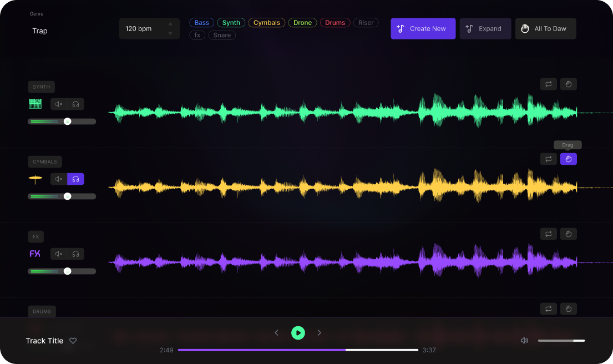The width and height of the screenshot is (613, 364).
Task: Click the FX track label
Action: pos(36,236)
